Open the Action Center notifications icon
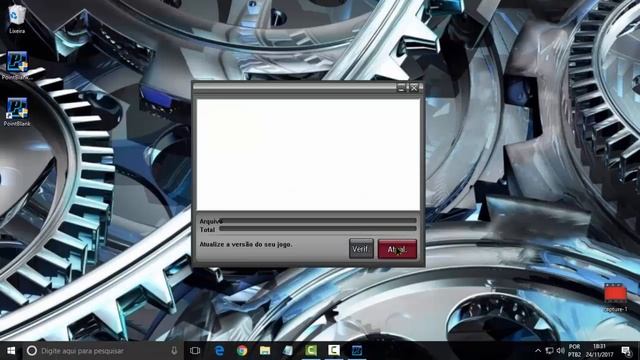 click(x=626, y=351)
